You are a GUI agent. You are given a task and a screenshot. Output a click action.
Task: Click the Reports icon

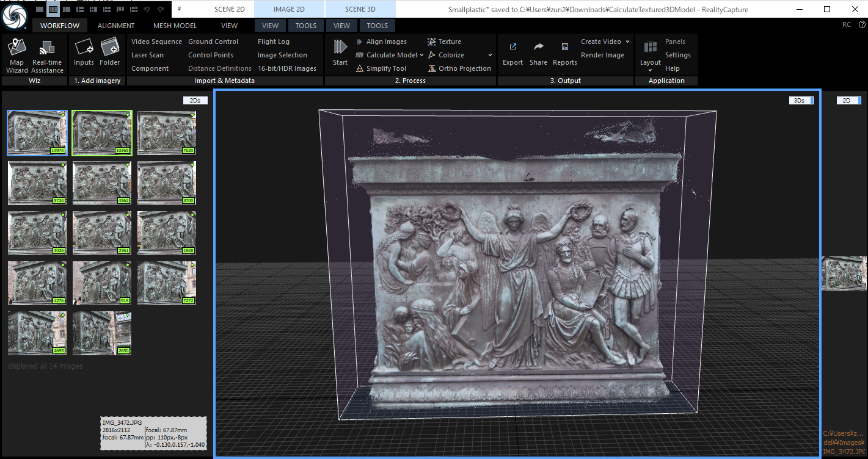pos(564,54)
